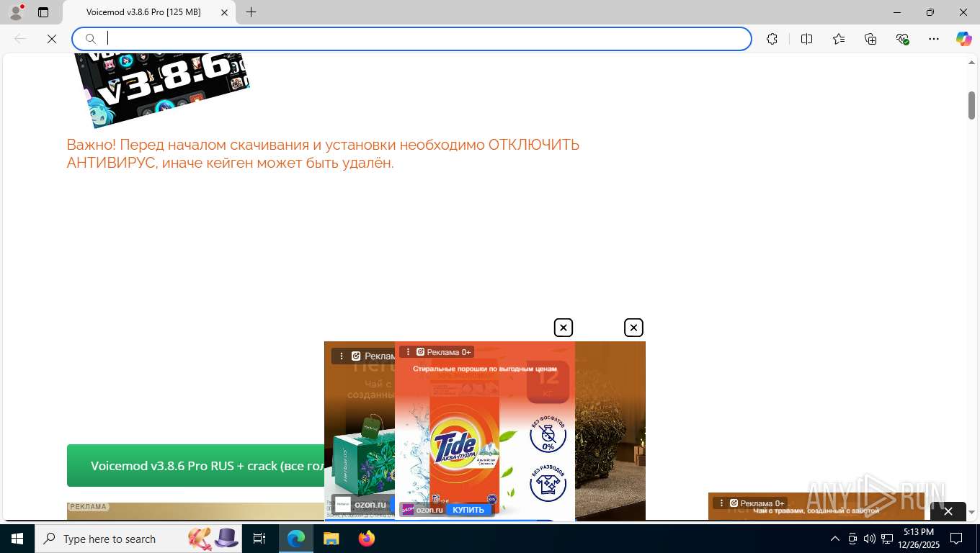Close the Voicemod v3.8.6 Pro tab
This screenshot has width=980, height=553.
(x=225, y=12)
